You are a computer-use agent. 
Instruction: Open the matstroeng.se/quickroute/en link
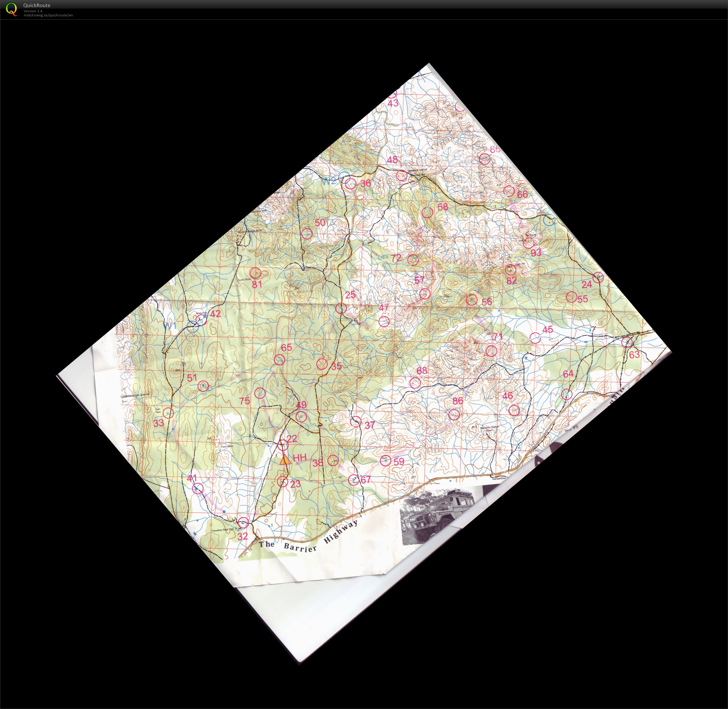pyautogui.click(x=48, y=15)
